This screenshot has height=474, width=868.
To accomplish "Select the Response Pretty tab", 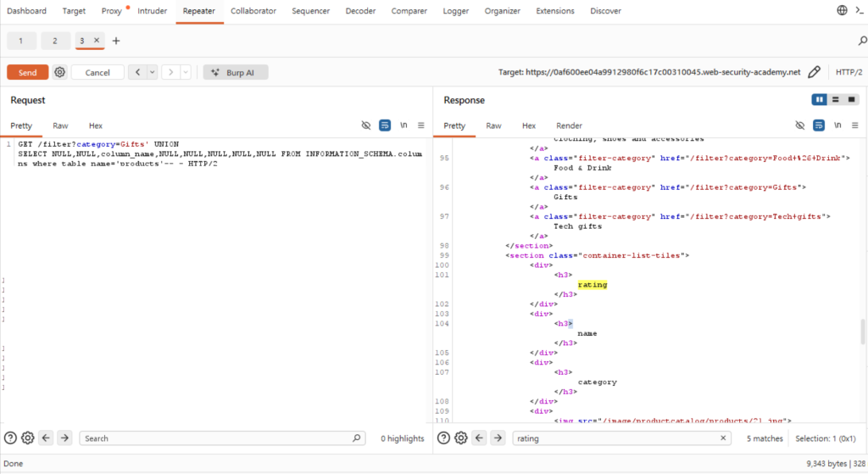I will pos(454,125).
